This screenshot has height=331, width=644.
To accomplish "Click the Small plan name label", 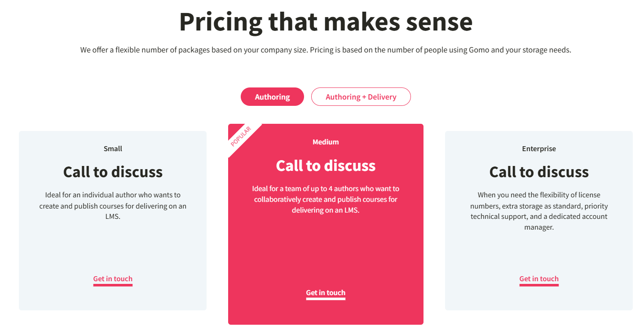I will click(113, 148).
